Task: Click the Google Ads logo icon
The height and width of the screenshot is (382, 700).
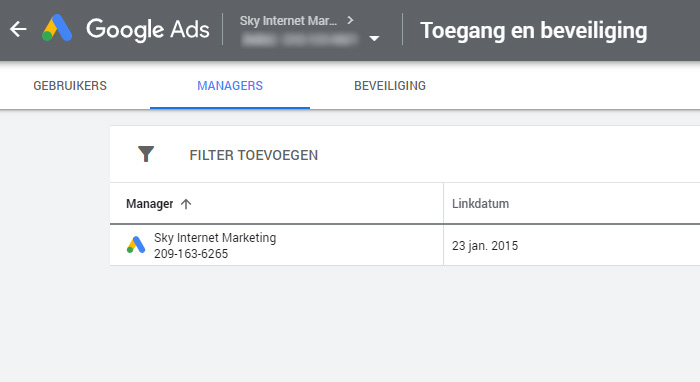Action: [x=57, y=28]
